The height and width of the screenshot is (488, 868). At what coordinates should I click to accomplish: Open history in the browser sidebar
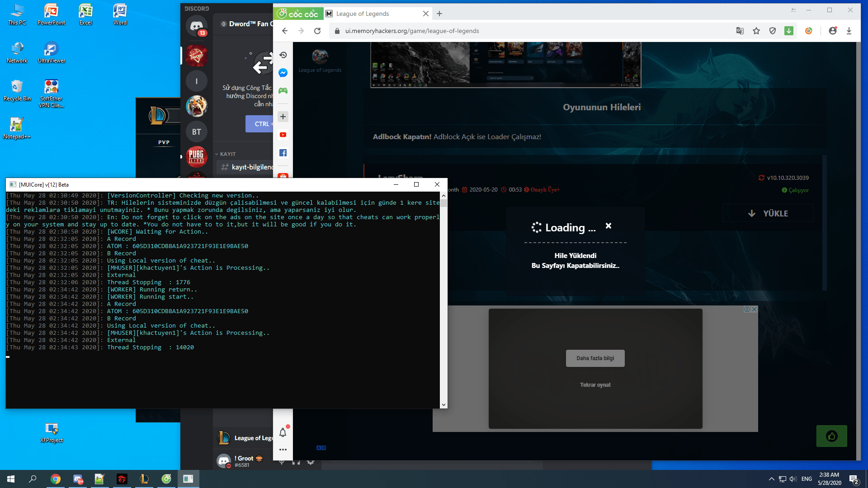283,55
